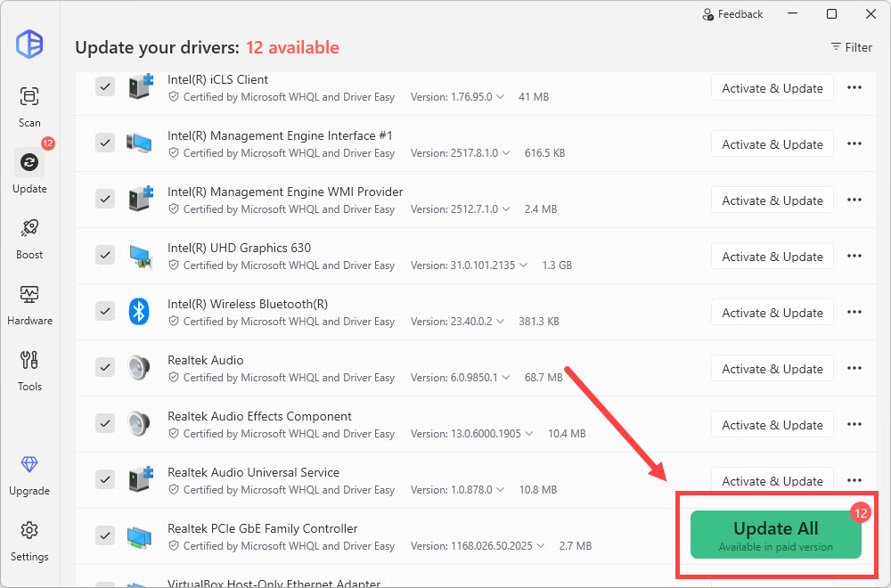Screen dimensions: 891x588
Task: Uncheck the Intel(R) iCLS Client checkbox
Action: (x=105, y=86)
